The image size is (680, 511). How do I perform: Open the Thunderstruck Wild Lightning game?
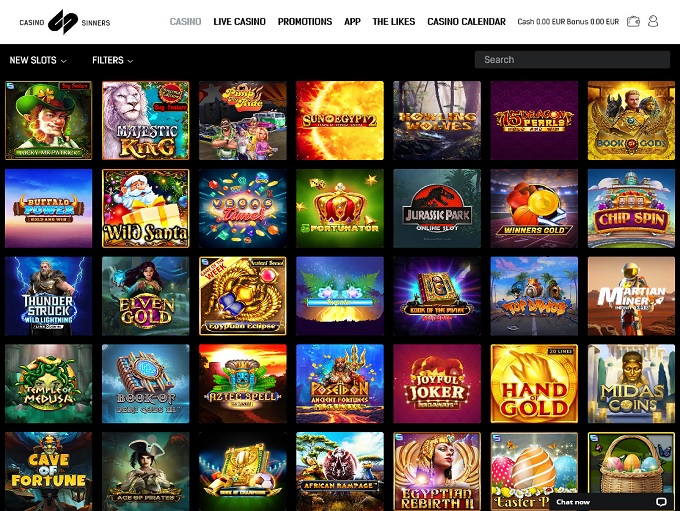point(49,296)
